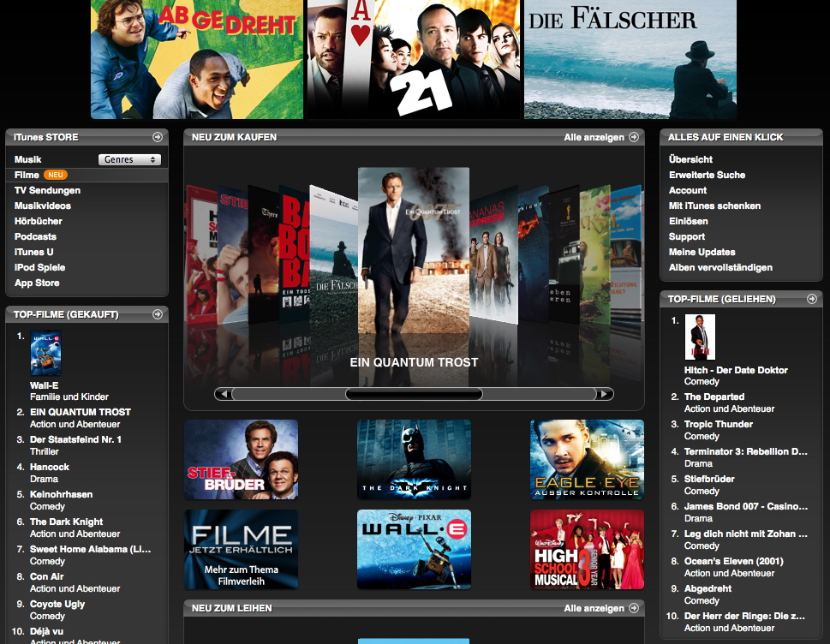
Task: Open Filme jetzt erhältlich Filmverleih tile
Action: [x=241, y=549]
